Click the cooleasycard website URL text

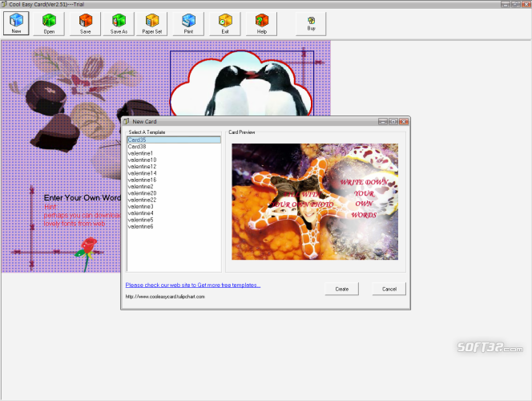(x=165, y=297)
